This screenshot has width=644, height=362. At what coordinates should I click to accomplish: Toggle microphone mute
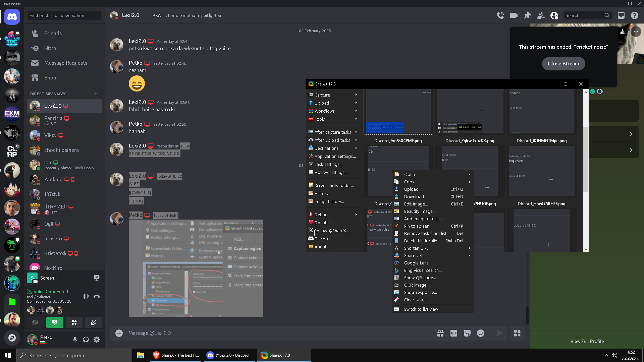75,340
